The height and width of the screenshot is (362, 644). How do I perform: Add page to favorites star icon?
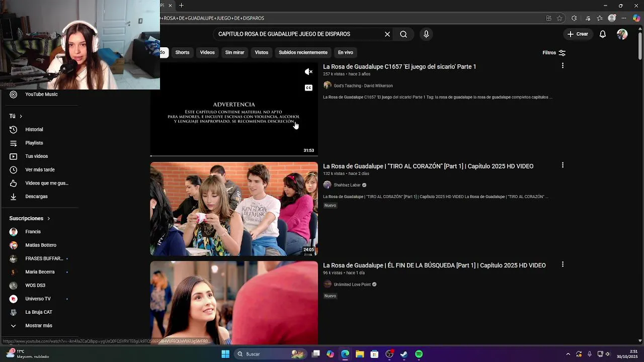pos(559,18)
